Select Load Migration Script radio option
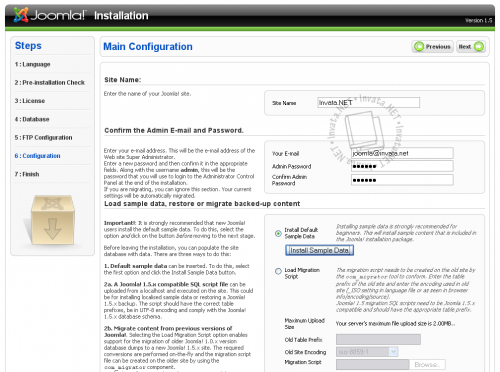 click(x=278, y=271)
